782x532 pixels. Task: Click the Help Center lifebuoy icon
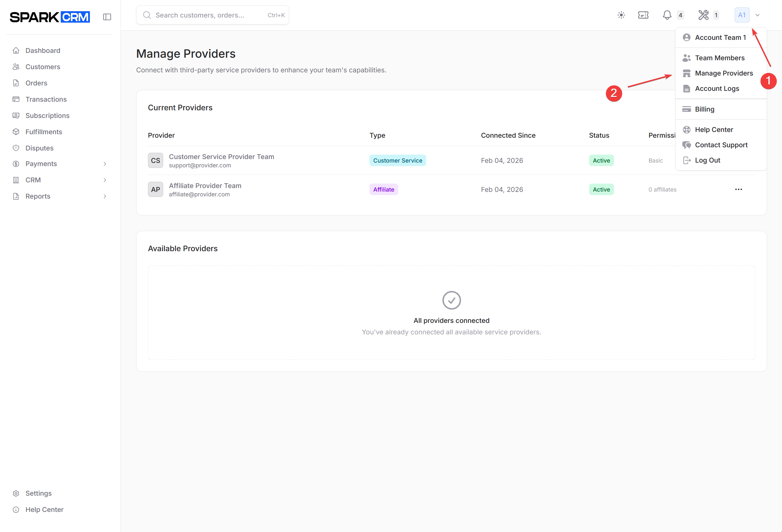(686, 129)
